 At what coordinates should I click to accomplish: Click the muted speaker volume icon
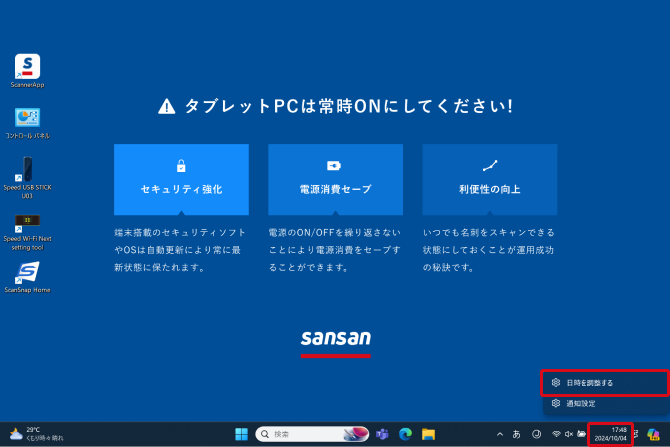(569, 434)
